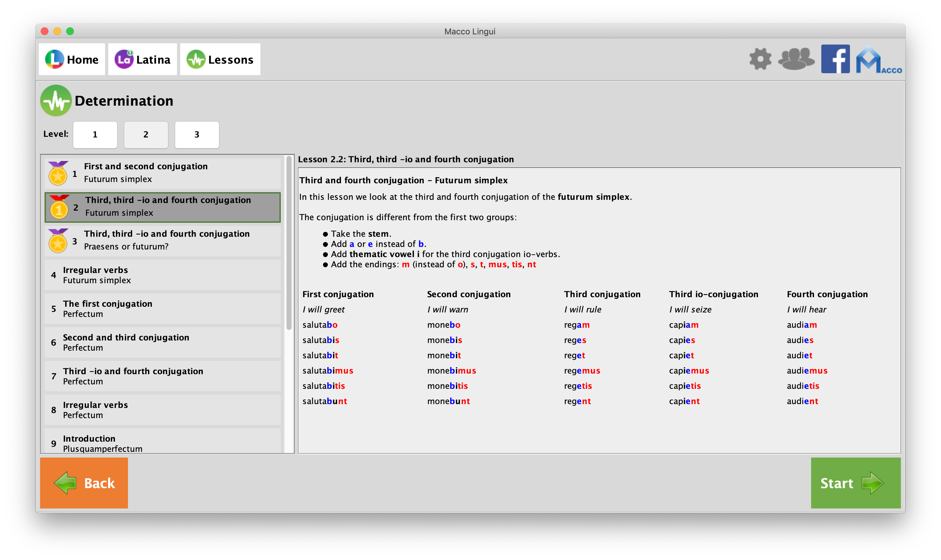Image resolution: width=941 pixels, height=560 pixels.
Task: Go to the Home tab
Action: click(x=72, y=59)
